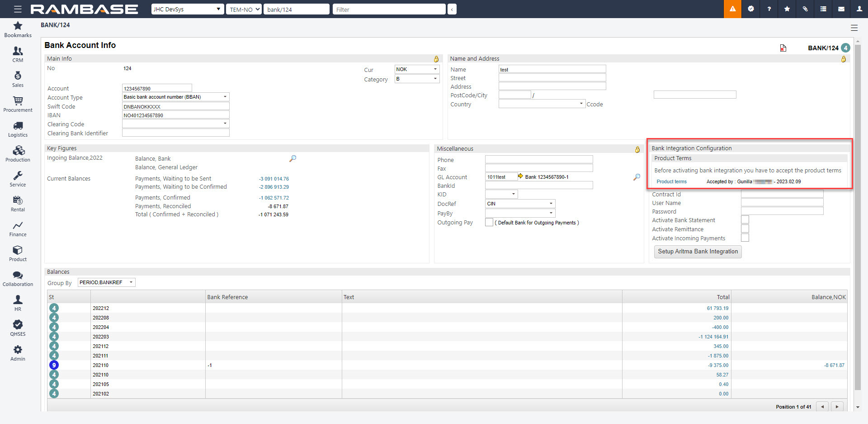Screen dimensions: 868x424
Task: Open the Product terms link
Action: [671, 181]
